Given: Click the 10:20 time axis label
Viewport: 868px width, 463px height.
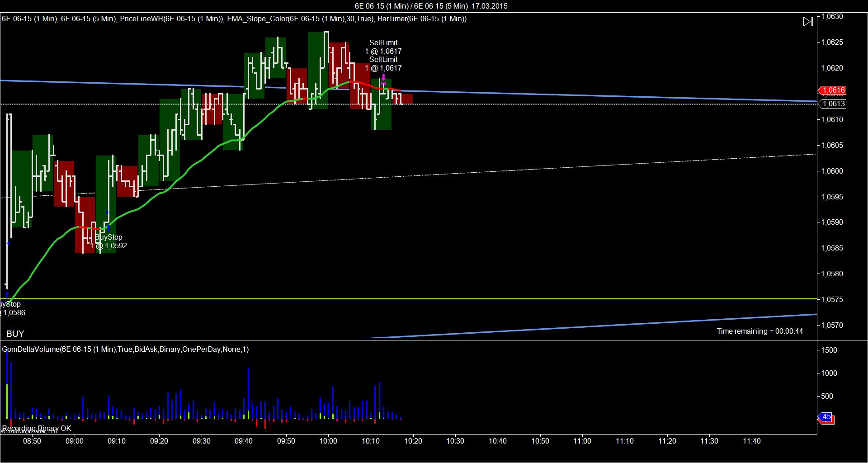Looking at the screenshot, I should point(413,441).
